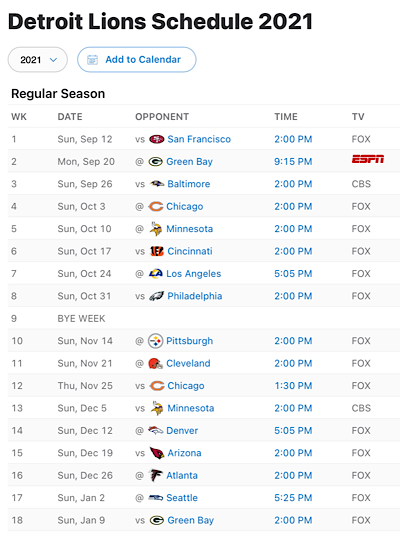Open the Denver opponent link
The height and width of the screenshot is (535, 400).
182,431
